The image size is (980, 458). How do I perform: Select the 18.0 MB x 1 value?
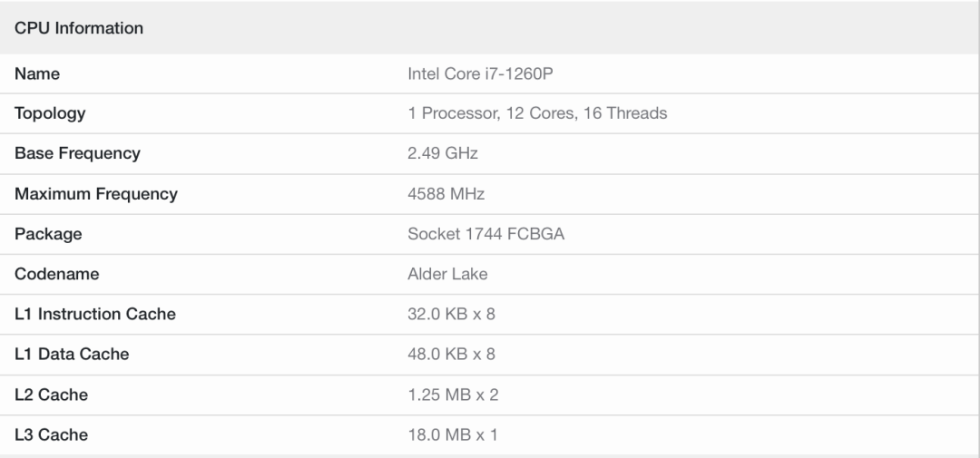pos(453,434)
